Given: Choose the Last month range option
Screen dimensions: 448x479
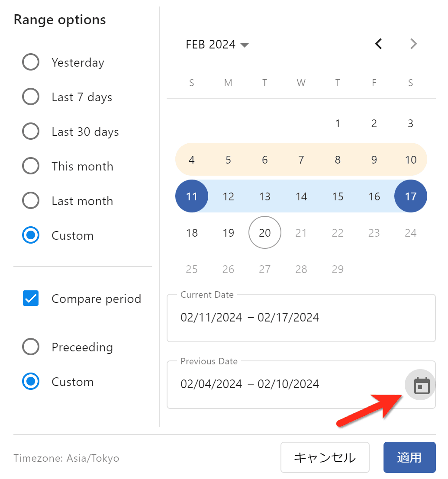Looking at the screenshot, I should (x=31, y=201).
